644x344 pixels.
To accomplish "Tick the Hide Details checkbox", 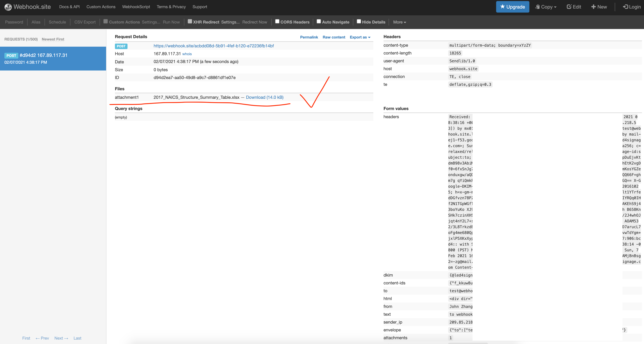I will 359,21.
